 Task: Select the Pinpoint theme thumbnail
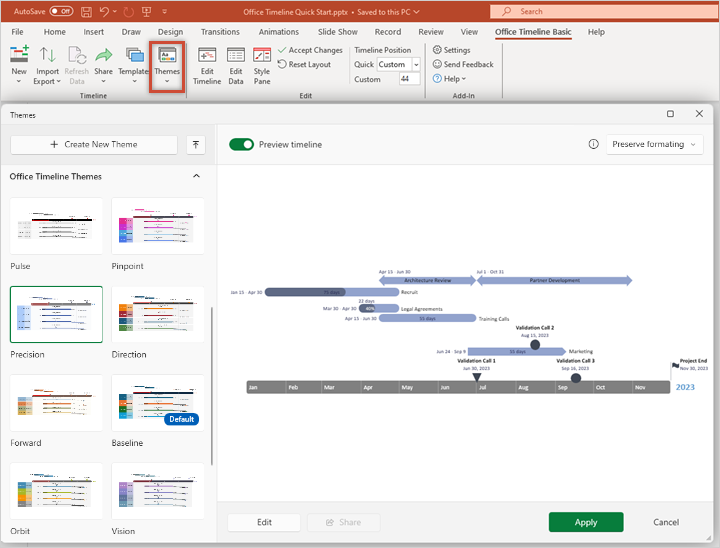(157, 227)
